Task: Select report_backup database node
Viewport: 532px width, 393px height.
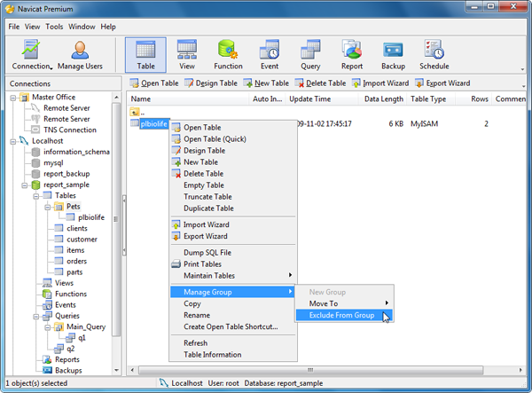Action: 66,174
